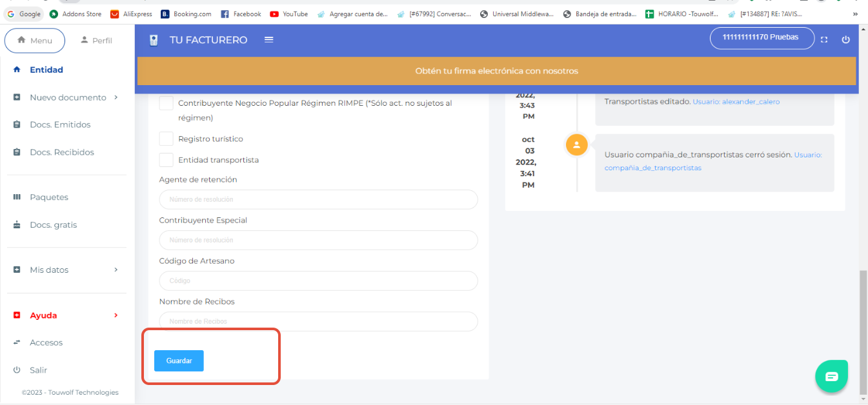
Task: Open the Facebook bookmark
Action: point(241,14)
